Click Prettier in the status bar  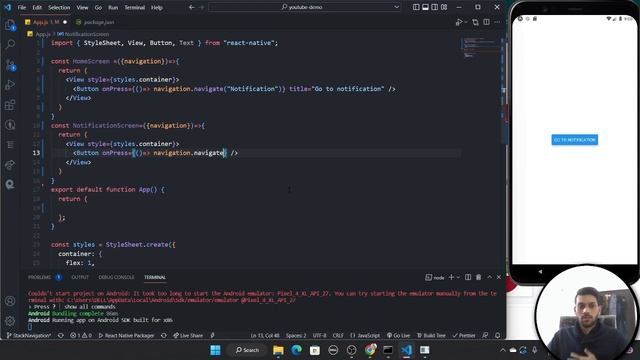[x=464, y=336]
